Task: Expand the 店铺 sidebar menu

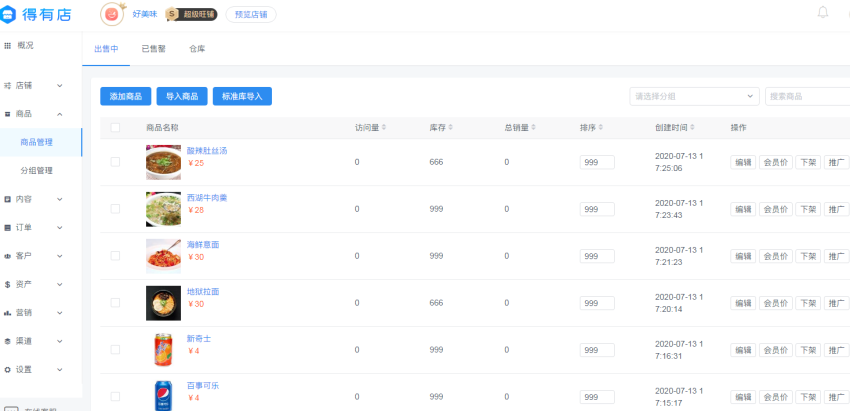Action: 35,86
